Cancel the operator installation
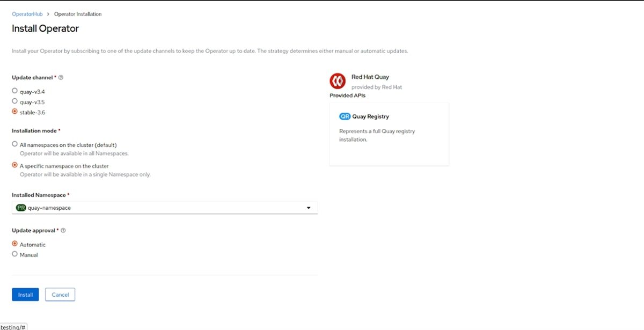 click(60, 294)
